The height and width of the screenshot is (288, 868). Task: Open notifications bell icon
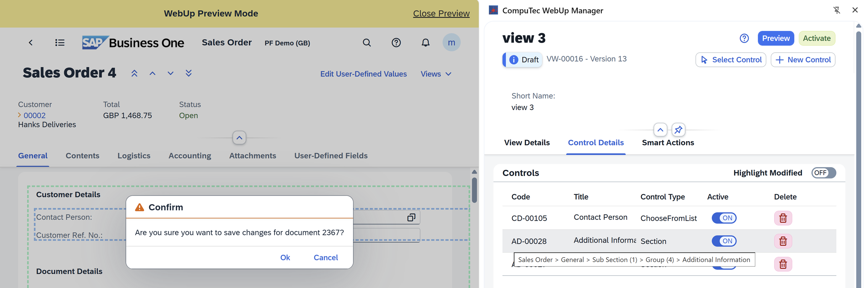[x=425, y=43]
